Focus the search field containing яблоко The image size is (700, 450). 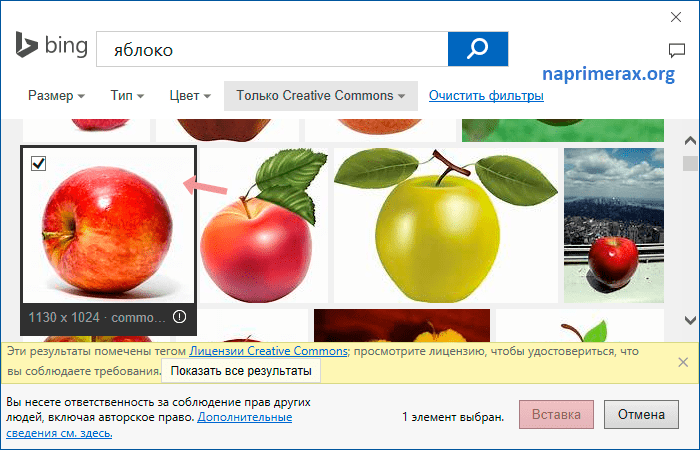tap(272, 49)
